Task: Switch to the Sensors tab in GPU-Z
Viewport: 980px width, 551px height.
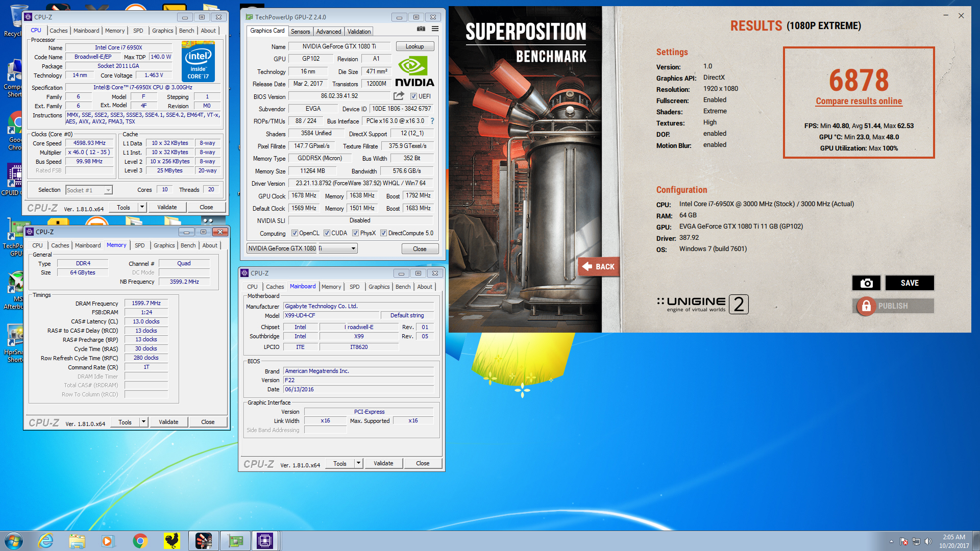Action: [x=300, y=32]
